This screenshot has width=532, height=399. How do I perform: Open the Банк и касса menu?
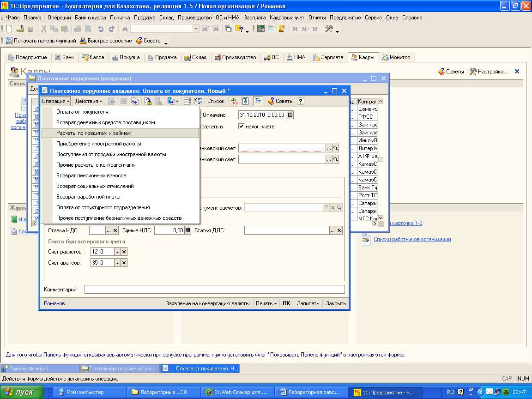(90, 18)
